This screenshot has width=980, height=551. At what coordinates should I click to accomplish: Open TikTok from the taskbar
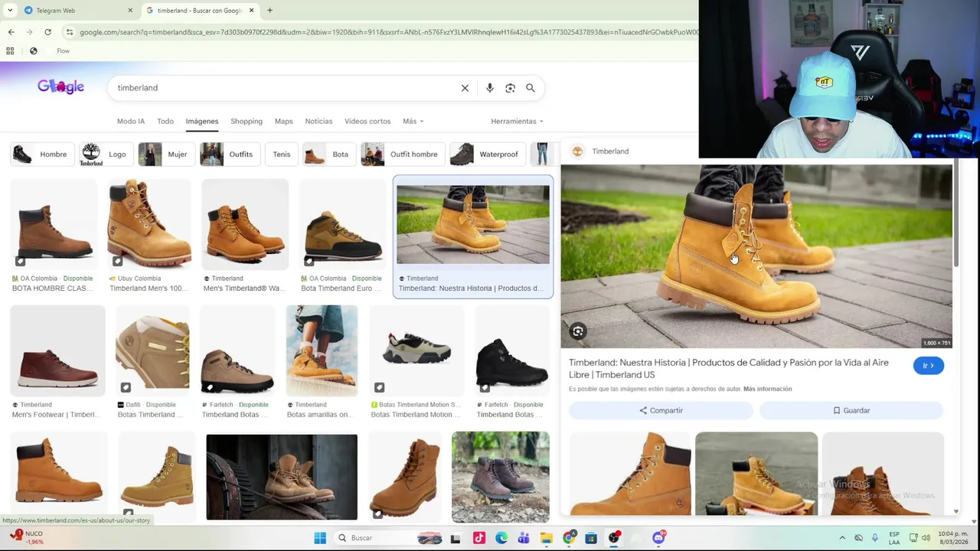point(479,538)
